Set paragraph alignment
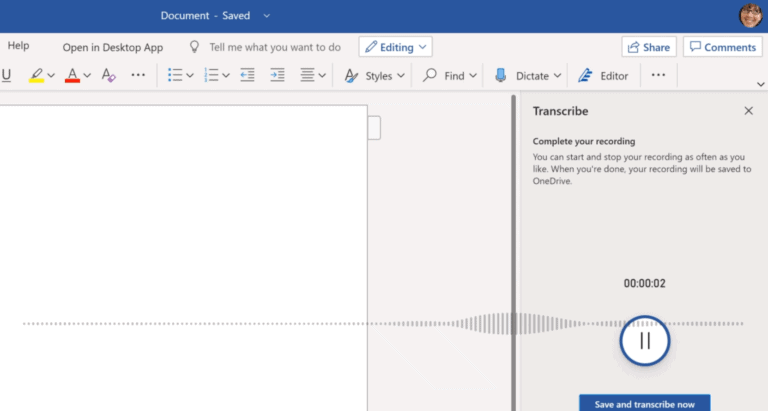 pos(307,75)
